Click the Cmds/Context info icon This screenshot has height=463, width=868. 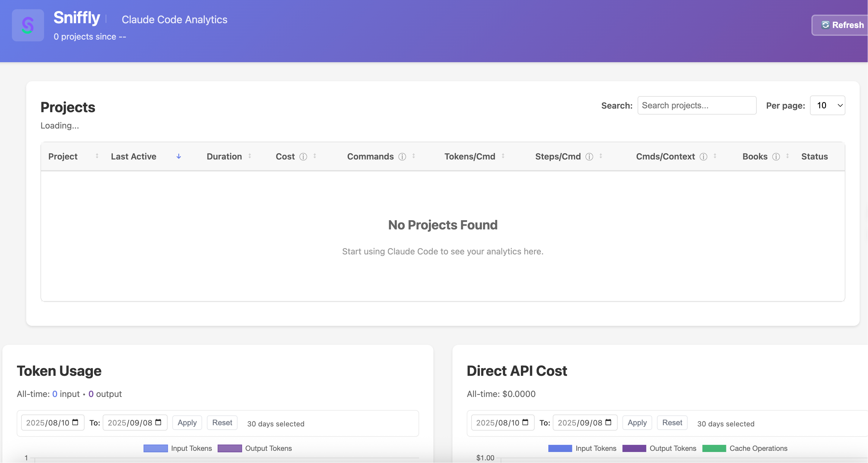point(704,157)
